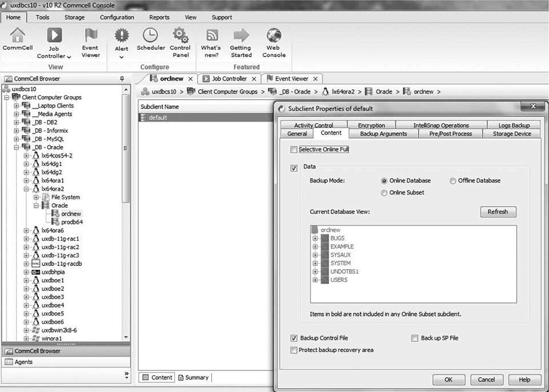549x392 pixels.
Task: Open Help for subclient properties
Action: (524, 379)
